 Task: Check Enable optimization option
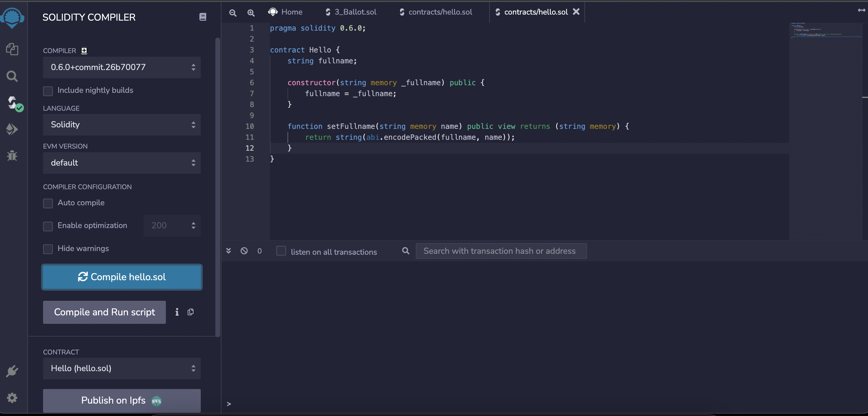pos(48,226)
